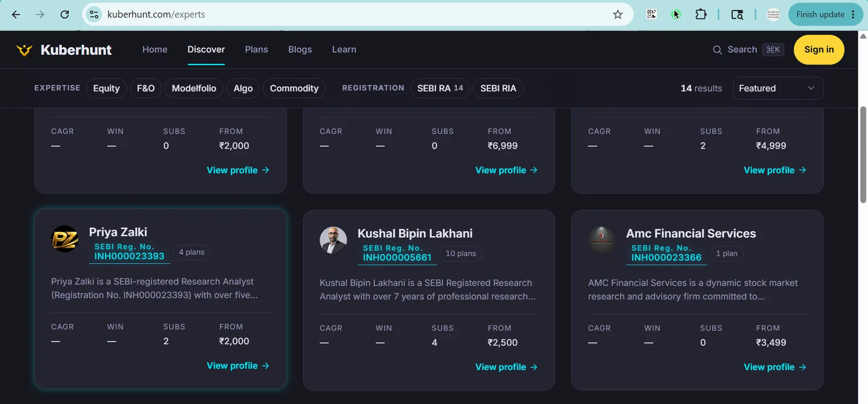Click the '4 plans' badge
This screenshot has height=404, width=868.
192,252
